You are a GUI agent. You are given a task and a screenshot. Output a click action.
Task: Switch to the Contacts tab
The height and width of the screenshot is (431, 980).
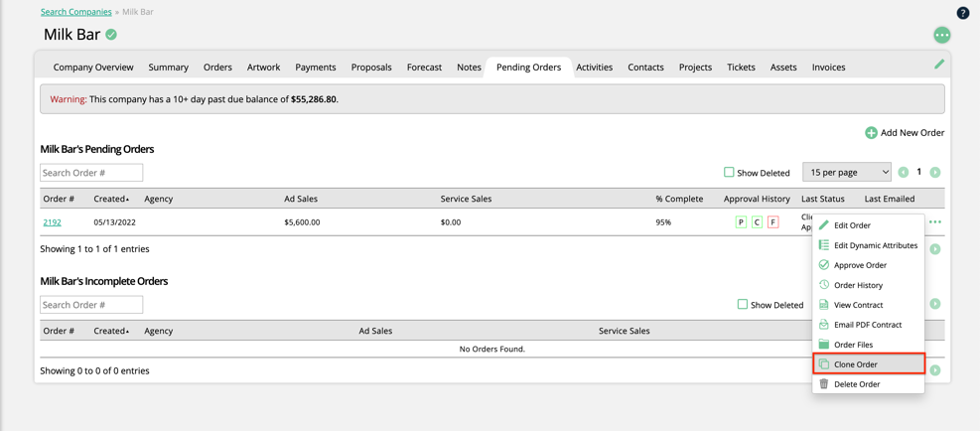[645, 67]
